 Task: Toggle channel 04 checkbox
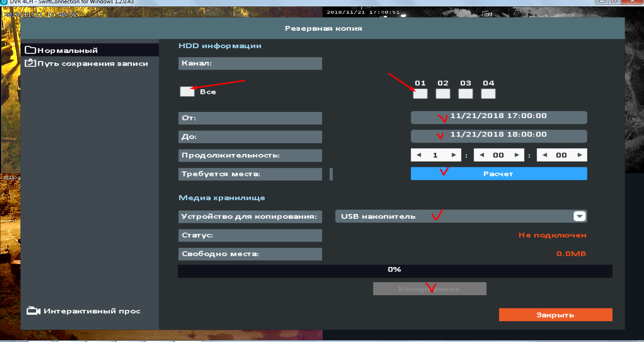click(x=488, y=94)
